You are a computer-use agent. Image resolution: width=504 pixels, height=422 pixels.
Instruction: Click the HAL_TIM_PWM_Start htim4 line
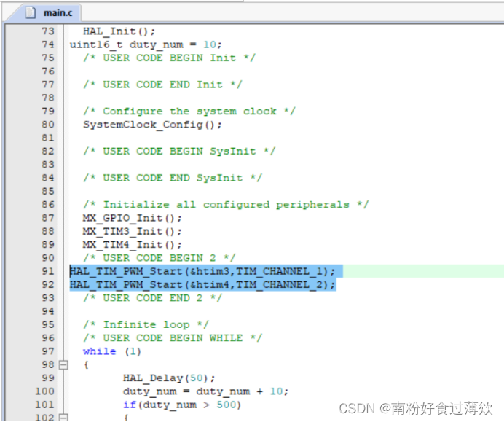pyautogui.click(x=202, y=285)
